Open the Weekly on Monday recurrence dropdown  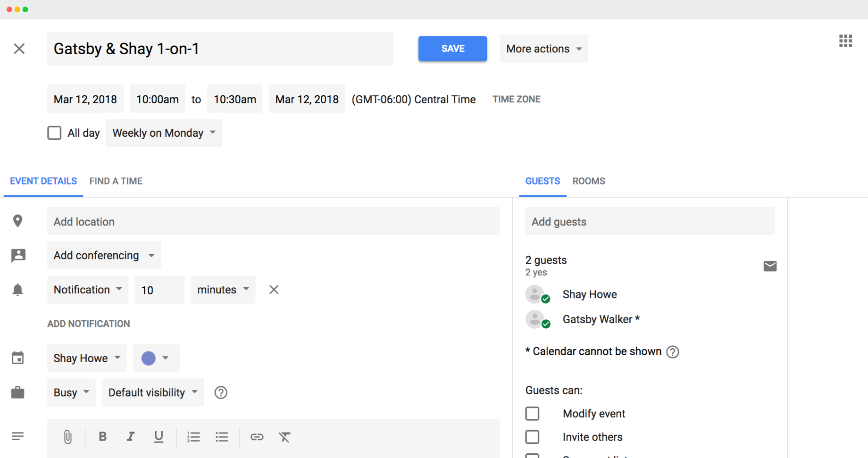(163, 133)
